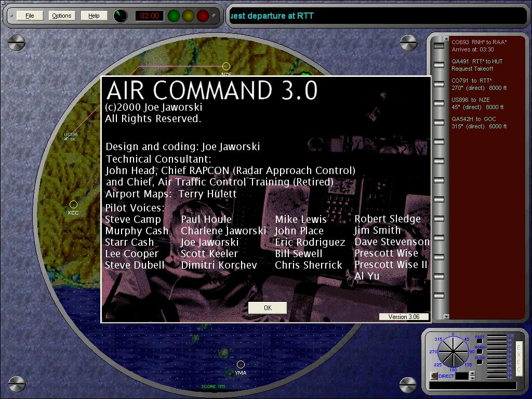Viewport: 532px width, 399px height.
Task: Click the CO791 to RTT* flight strip text
Action: tap(479, 84)
